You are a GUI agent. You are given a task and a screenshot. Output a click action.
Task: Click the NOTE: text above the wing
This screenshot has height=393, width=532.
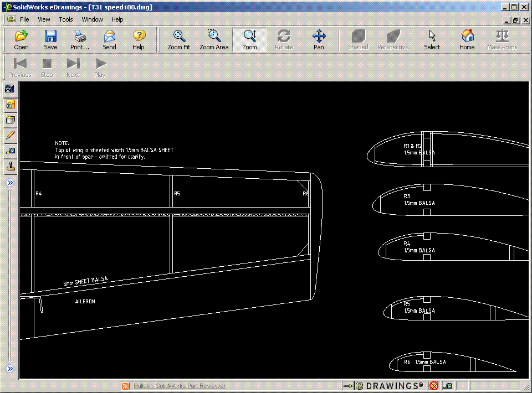click(62, 143)
